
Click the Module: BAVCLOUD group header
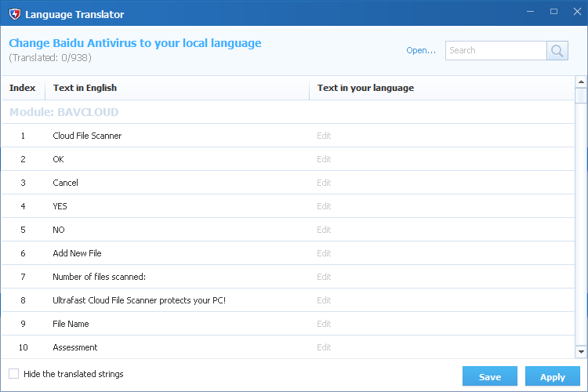(x=64, y=112)
